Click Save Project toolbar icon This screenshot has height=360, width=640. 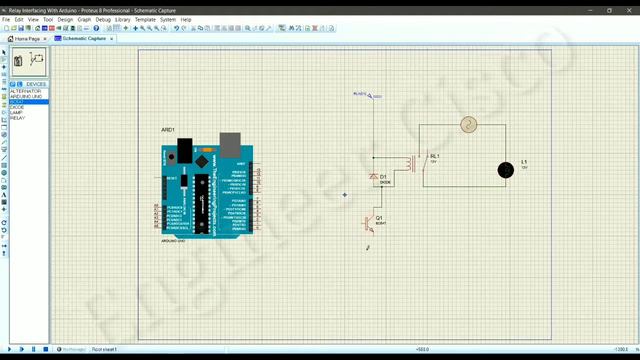click(21, 28)
